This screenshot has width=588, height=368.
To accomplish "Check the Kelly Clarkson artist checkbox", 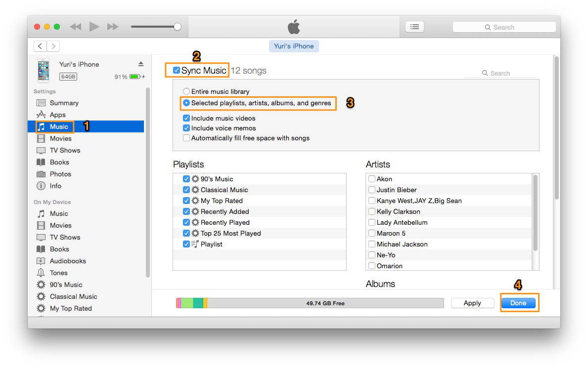I will [x=371, y=211].
